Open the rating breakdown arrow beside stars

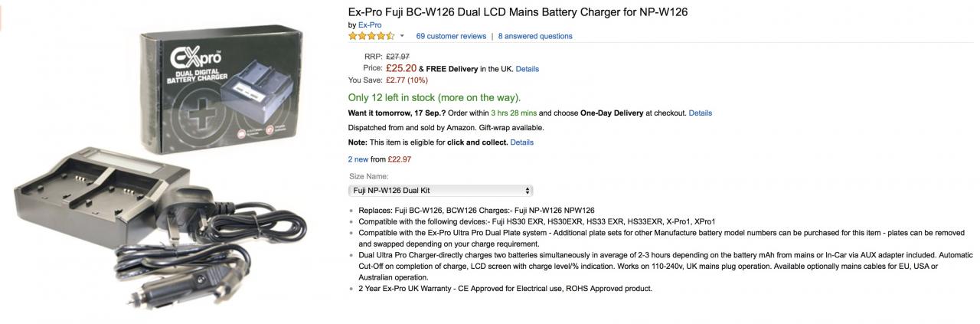pos(402,36)
